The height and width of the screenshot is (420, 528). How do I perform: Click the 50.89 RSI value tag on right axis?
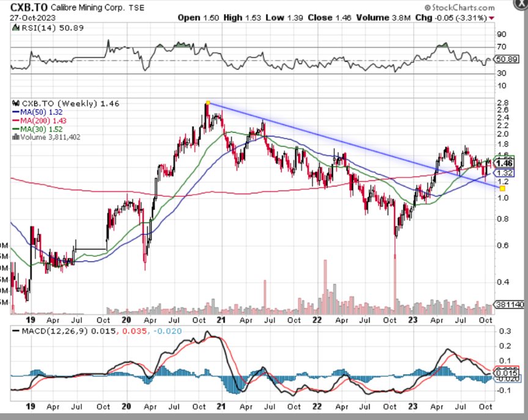point(507,59)
